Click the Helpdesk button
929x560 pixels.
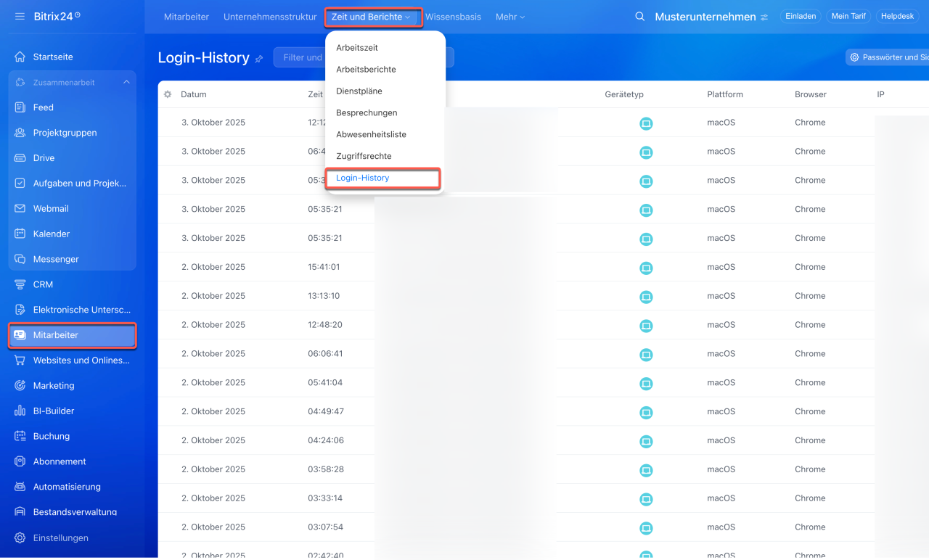(897, 16)
